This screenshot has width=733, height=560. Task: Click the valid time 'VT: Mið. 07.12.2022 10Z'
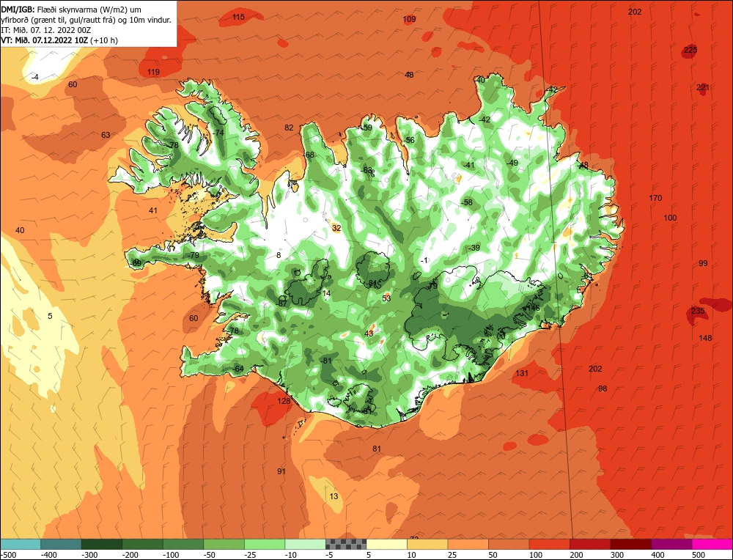45,40
